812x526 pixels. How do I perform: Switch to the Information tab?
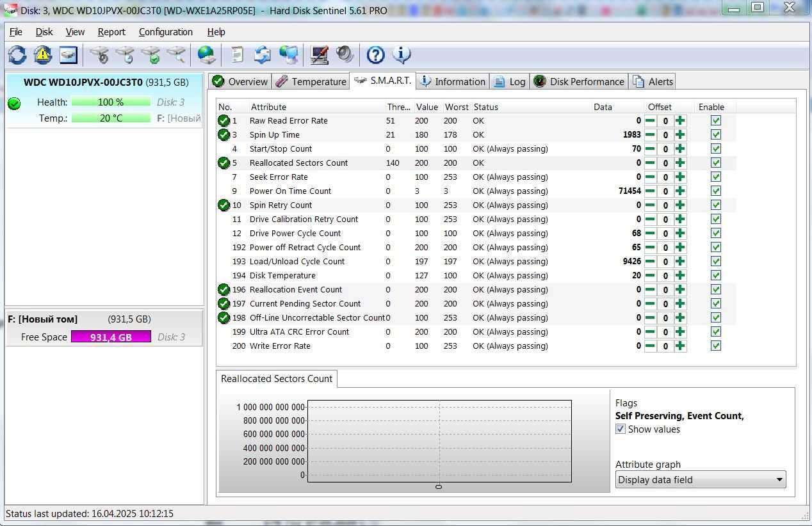pyautogui.click(x=453, y=81)
